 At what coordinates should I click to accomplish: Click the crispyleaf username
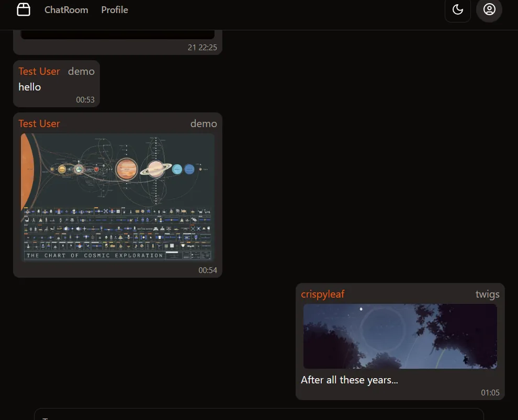point(323,294)
